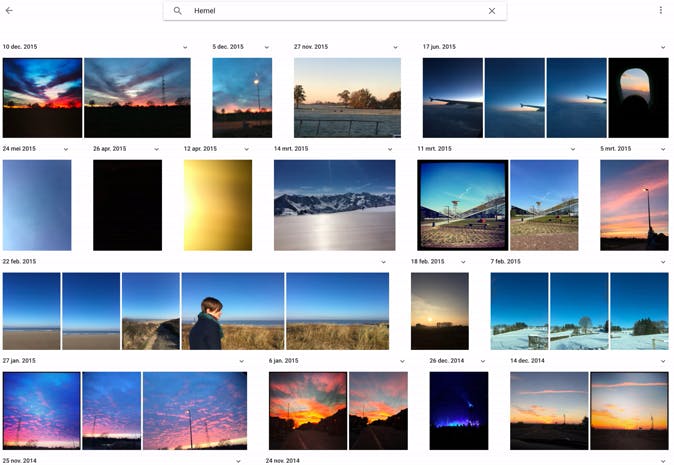Expand the 12 apr. 2015 group chevron
The height and width of the screenshot is (465, 674).
click(246, 149)
